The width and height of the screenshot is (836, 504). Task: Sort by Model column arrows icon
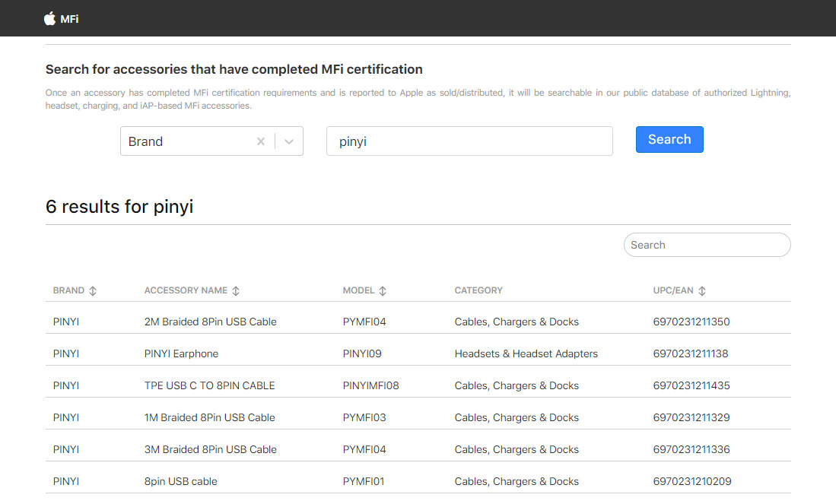click(x=383, y=291)
